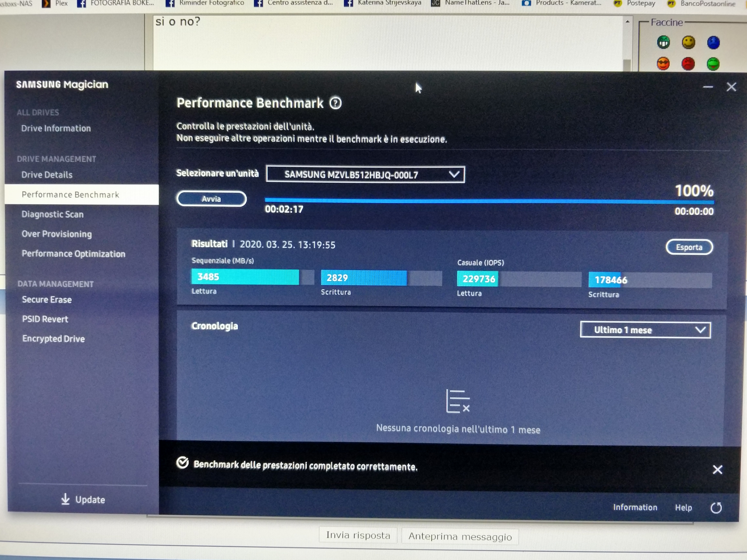The width and height of the screenshot is (747, 560).
Task: Click the random Scrittura 178466 bar
Action: tap(650, 280)
